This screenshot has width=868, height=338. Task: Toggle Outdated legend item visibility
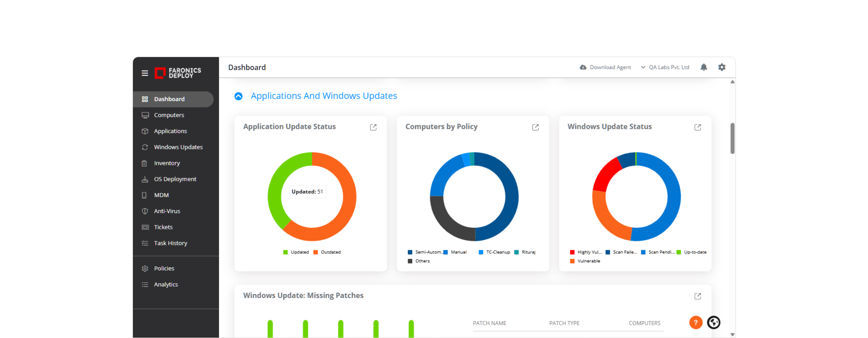tap(327, 252)
